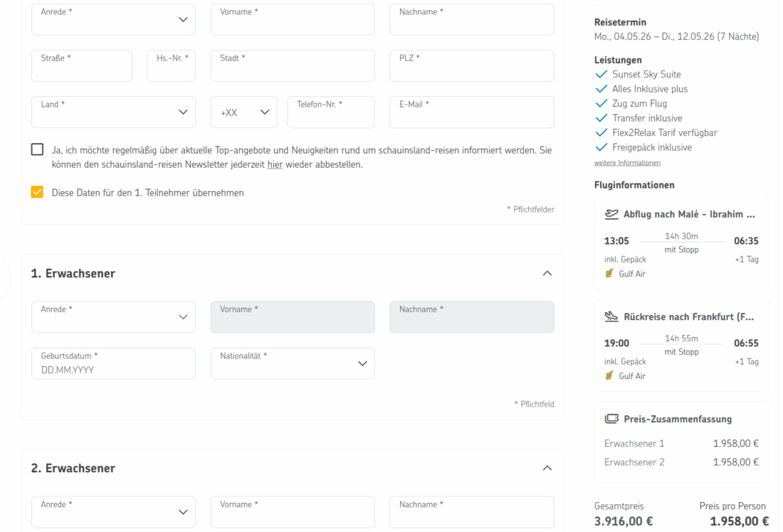Screen dimensions: 783x532
Task: Open the Anrede dropdown for 2. Erwachsener
Action: (x=113, y=512)
